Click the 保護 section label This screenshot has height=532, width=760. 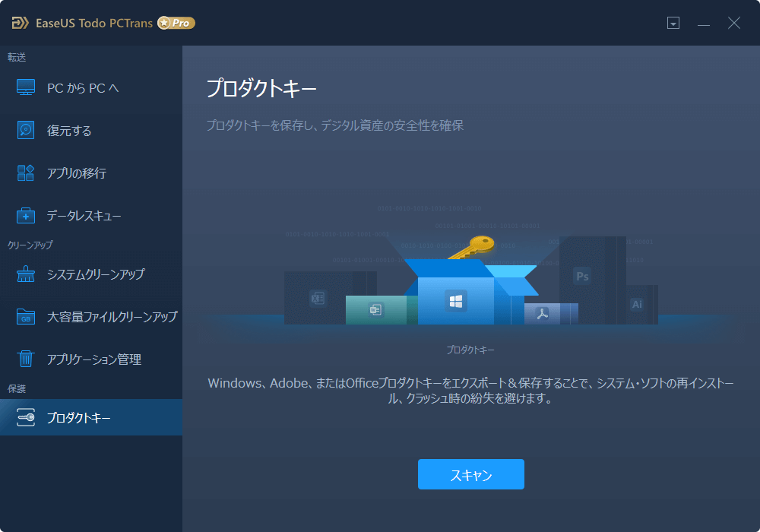[17, 388]
